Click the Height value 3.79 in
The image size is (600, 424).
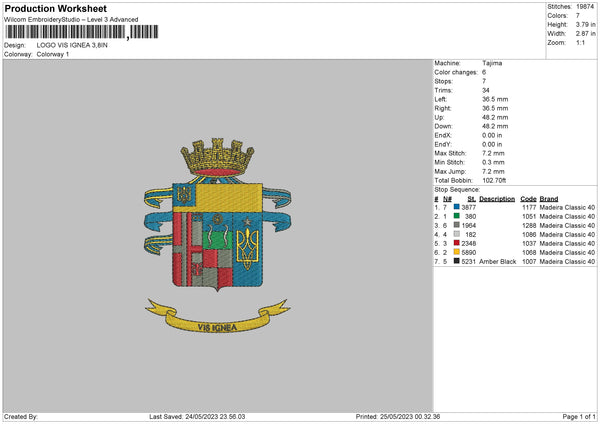[x=585, y=24]
